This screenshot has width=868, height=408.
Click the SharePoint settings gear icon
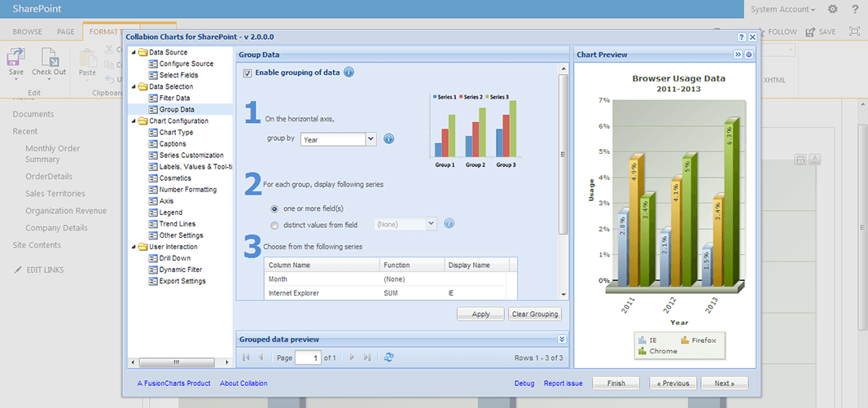point(832,9)
